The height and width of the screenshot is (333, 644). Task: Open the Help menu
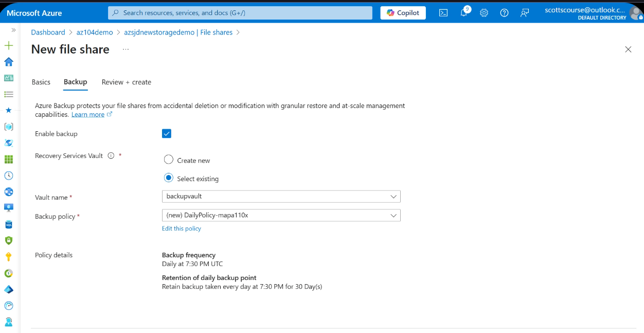tap(504, 13)
